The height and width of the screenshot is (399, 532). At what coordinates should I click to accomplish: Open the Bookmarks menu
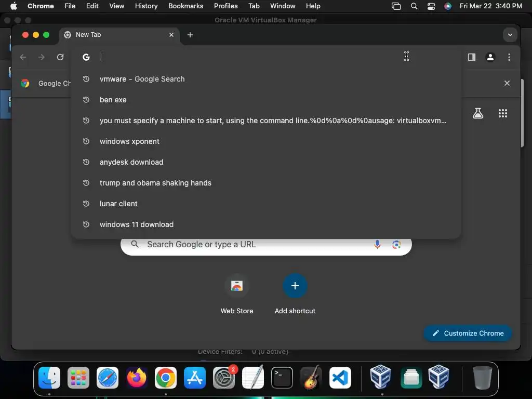[x=185, y=6]
